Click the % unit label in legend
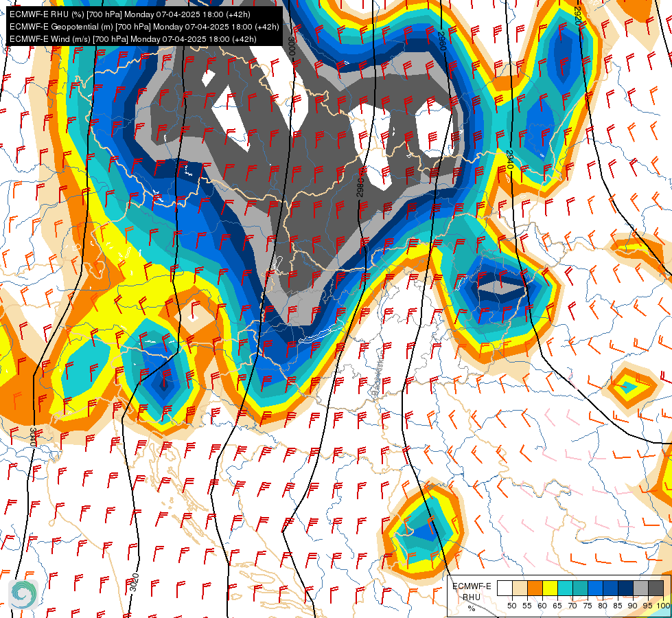This screenshot has width=672, height=618. [472, 608]
